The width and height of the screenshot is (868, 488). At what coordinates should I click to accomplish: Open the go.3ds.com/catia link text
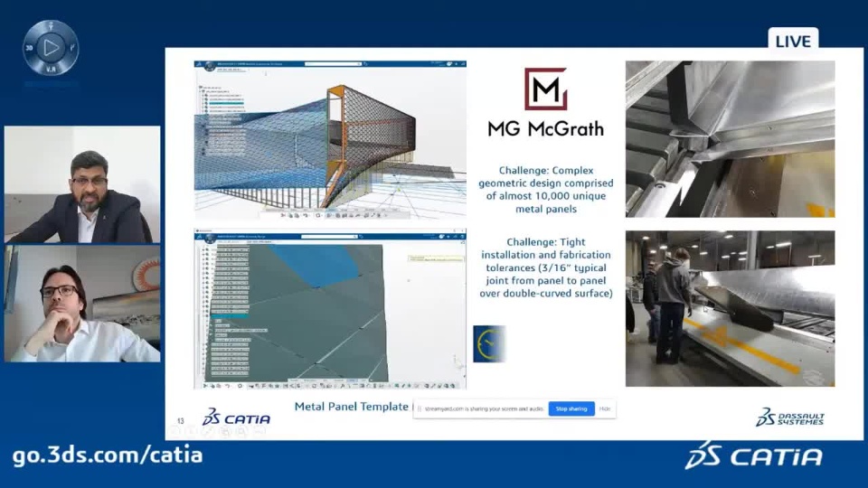108,455
